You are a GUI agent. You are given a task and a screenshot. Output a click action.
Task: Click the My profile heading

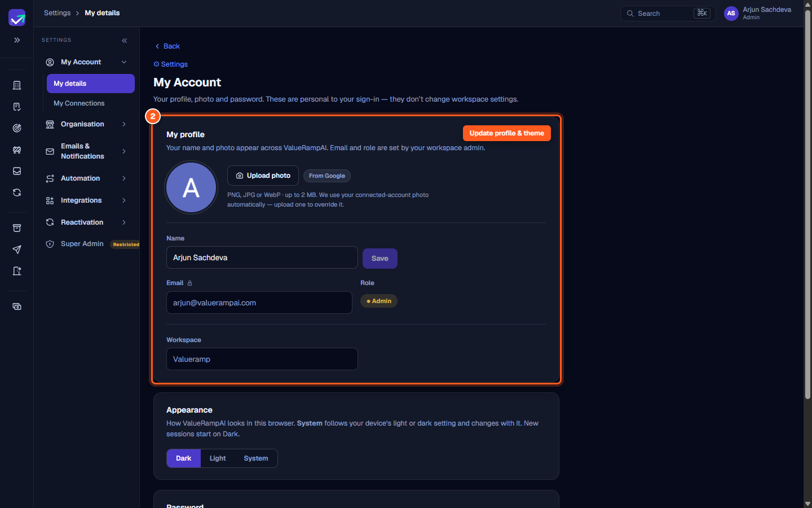click(x=186, y=134)
